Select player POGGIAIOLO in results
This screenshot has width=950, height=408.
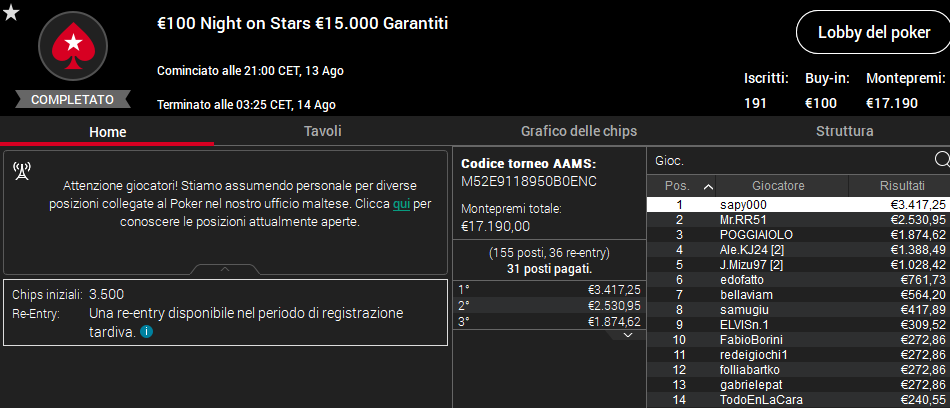tap(799, 235)
